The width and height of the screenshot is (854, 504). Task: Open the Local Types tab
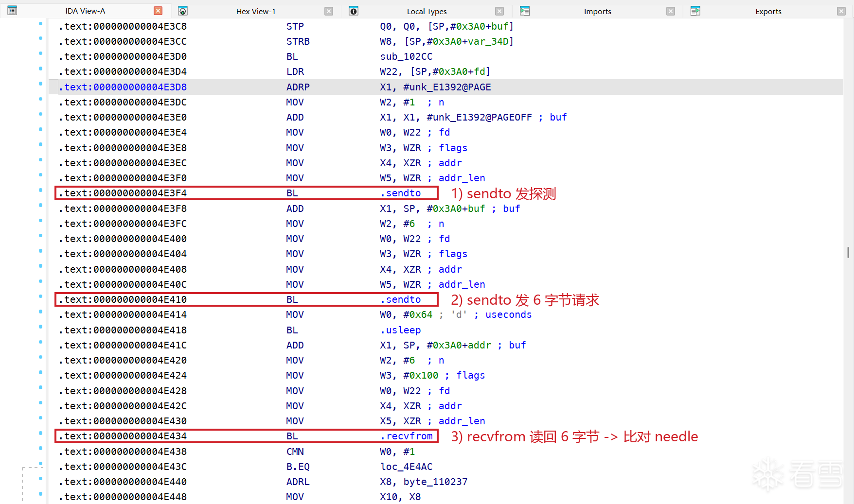click(427, 12)
